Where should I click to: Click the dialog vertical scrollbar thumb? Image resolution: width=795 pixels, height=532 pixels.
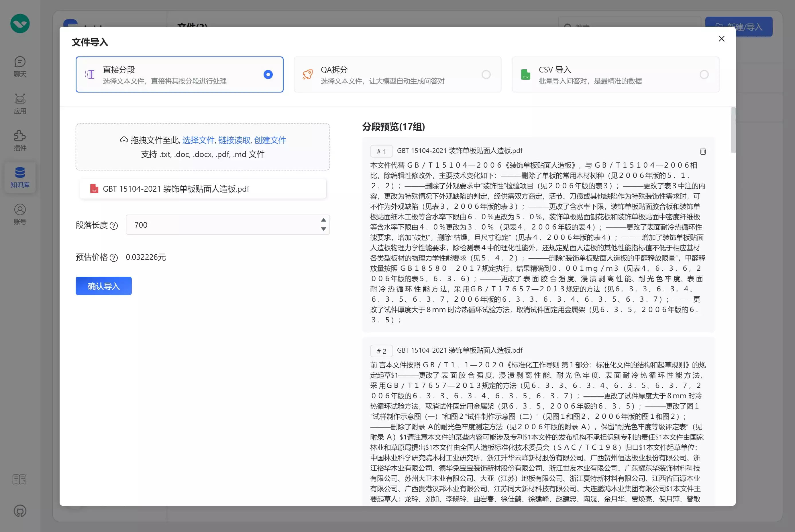(x=733, y=130)
